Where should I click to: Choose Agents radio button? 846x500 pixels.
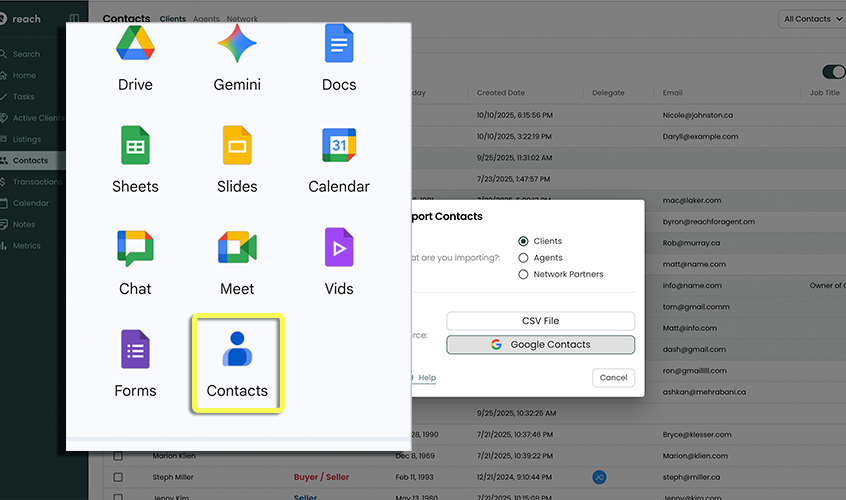click(523, 258)
